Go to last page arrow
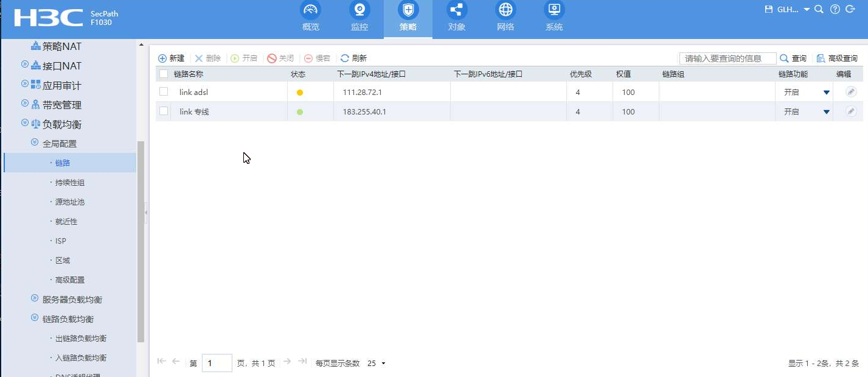The width and height of the screenshot is (868, 377). tap(302, 361)
